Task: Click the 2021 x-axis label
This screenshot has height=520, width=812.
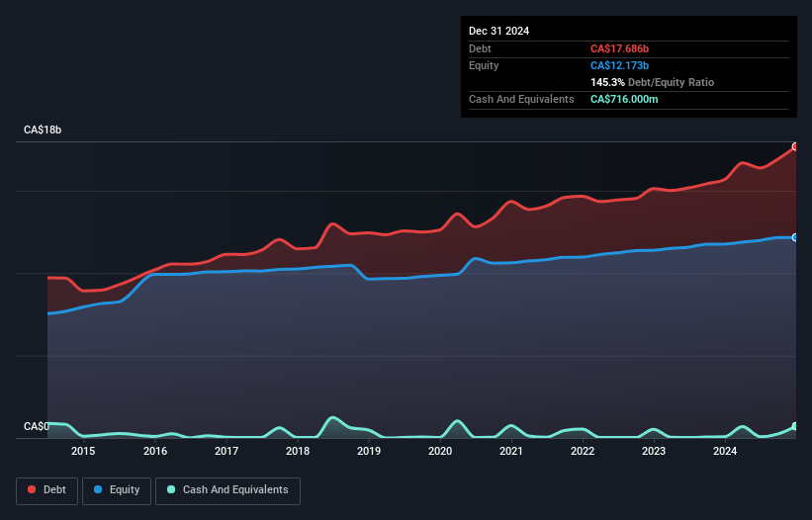Action: pyautogui.click(x=511, y=451)
